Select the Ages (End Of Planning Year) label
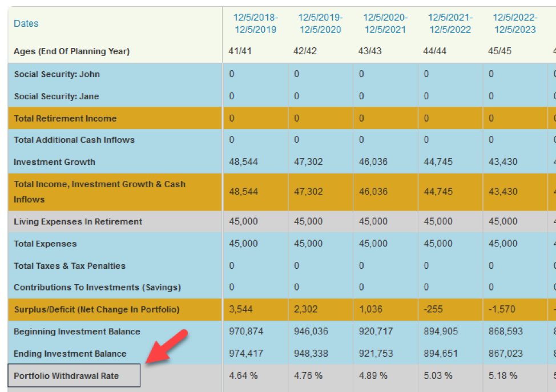The width and height of the screenshot is (556, 392). pyautogui.click(x=72, y=51)
